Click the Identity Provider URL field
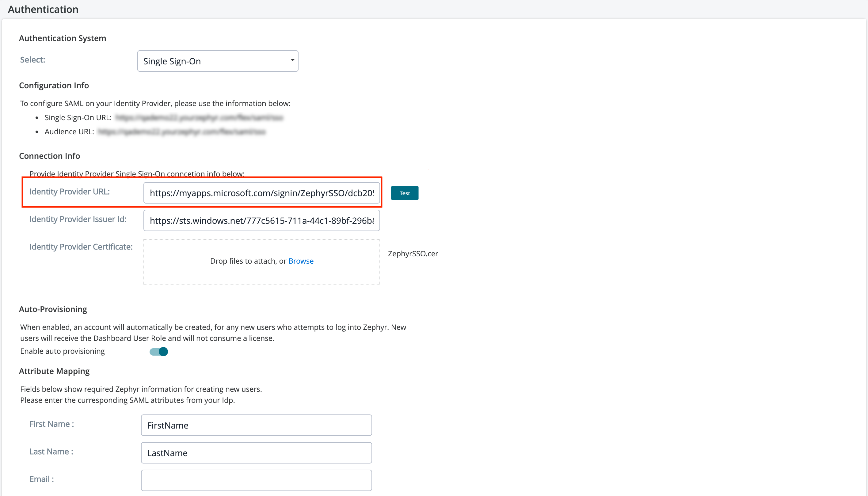 [261, 193]
